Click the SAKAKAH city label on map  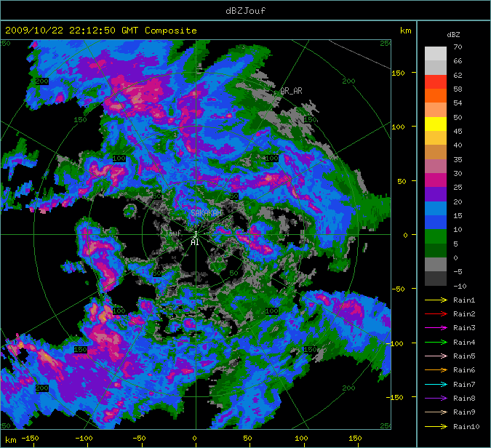click(x=206, y=213)
